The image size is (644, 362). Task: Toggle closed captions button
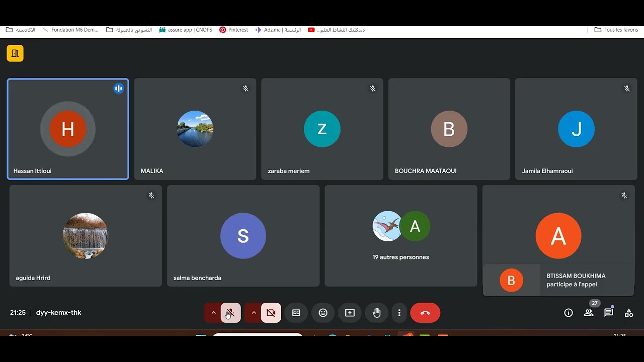pos(296,313)
